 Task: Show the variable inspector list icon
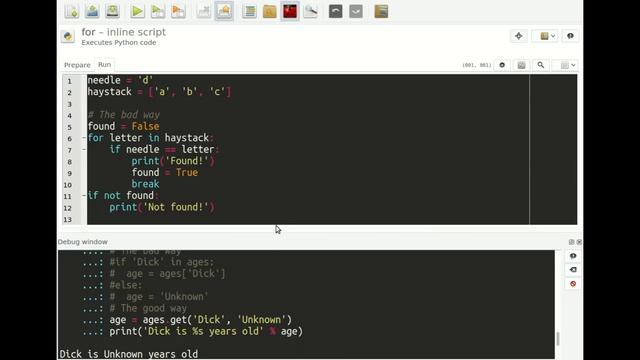[x=249, y=11]
